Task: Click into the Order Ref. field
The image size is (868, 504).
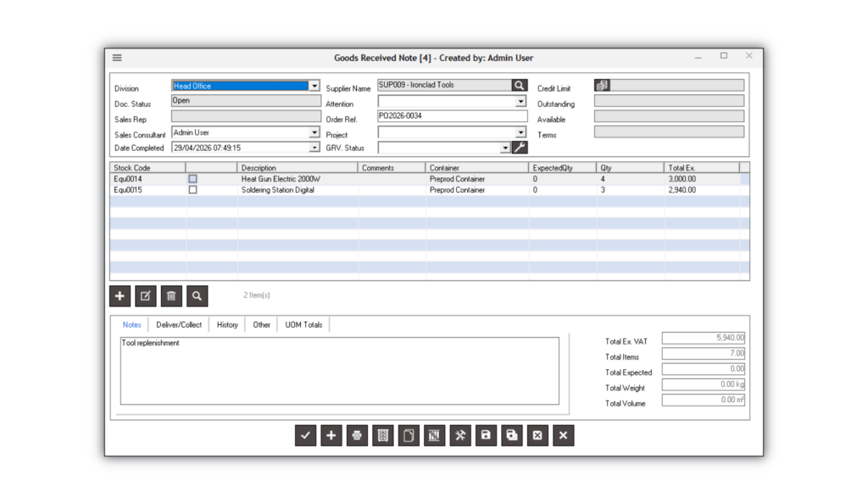Action: point(453,116)
